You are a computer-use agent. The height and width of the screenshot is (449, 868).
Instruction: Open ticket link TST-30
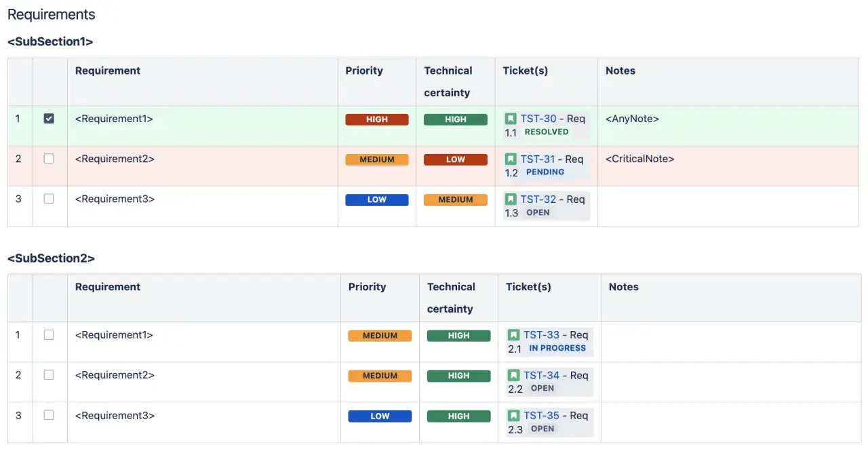(x=538, y=119)
